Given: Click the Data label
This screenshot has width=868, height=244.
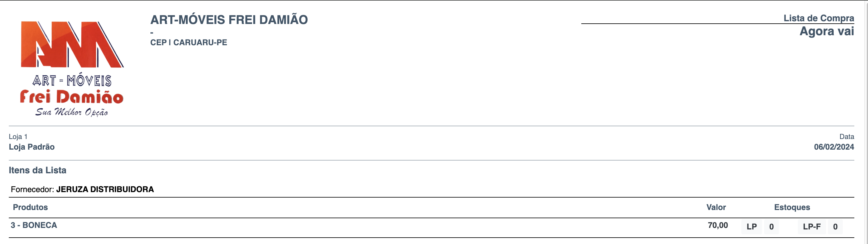Looking at the screenshot, I should [x=846, y=137].
